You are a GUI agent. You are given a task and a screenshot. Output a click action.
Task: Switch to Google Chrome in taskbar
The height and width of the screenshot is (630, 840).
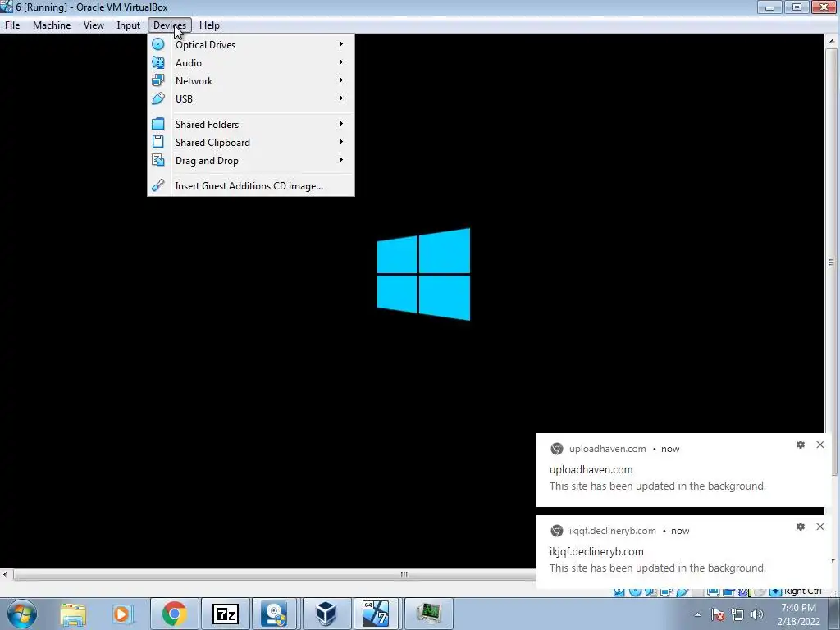(x=175, y=614)
